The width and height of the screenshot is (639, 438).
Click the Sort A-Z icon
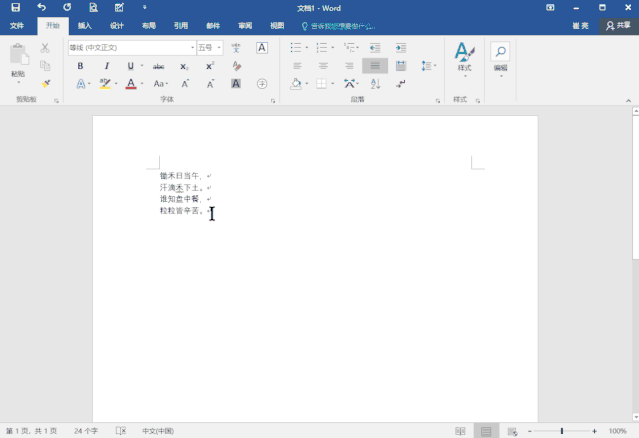[x=376, y=84]
